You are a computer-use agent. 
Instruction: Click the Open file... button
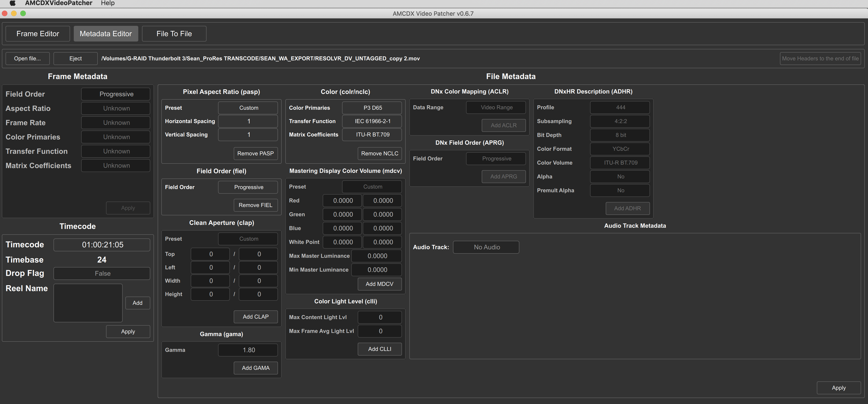coord(27,58)
